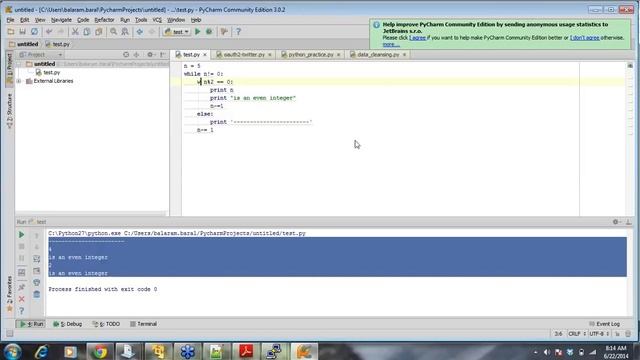Open Settings via the wrench toolbar icon
This screenshot has height=360, width=640.
tap(224, 31)
